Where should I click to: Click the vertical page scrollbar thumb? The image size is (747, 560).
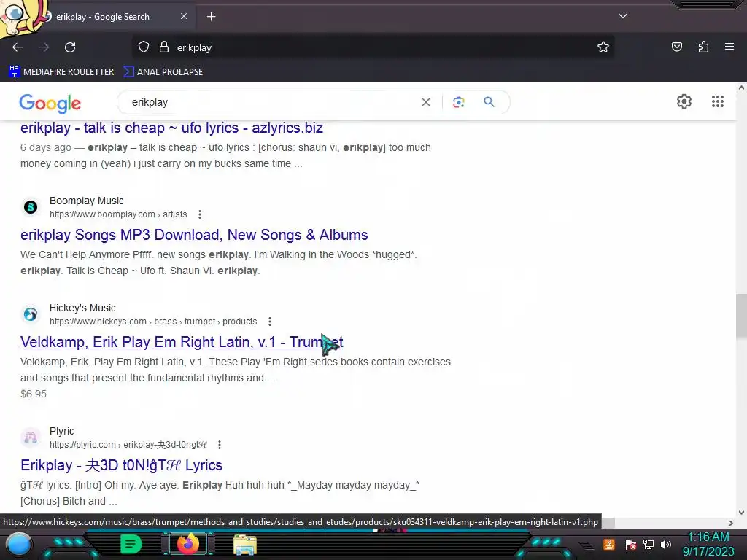[x=741, y=316]
